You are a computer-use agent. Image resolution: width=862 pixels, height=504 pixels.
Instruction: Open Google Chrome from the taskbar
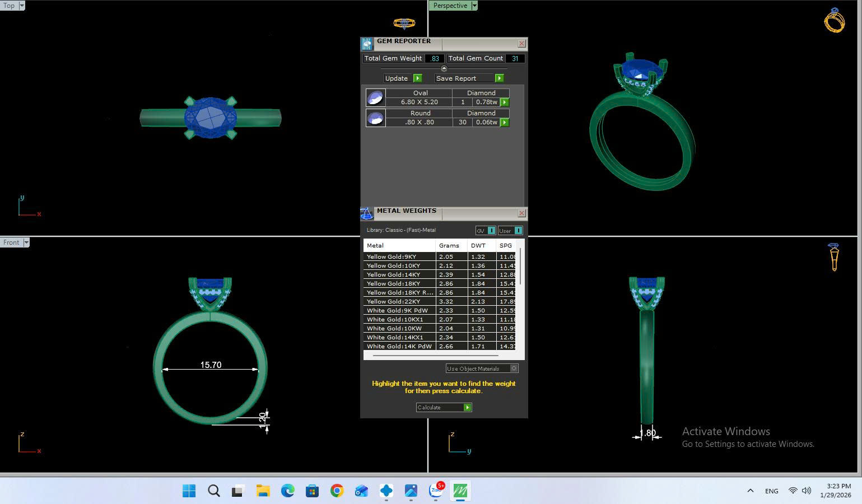tap(337, 491)
